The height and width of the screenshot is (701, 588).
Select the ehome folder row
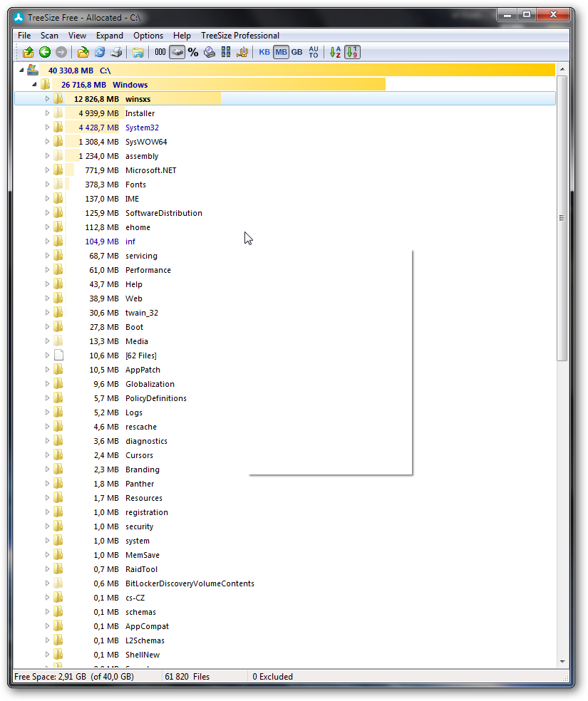285,227
